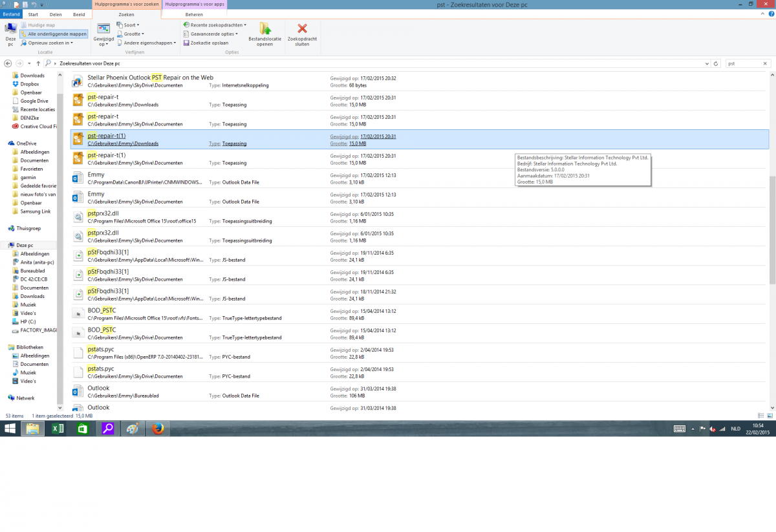Click the Netwerk icon in navigation pane

11,398
